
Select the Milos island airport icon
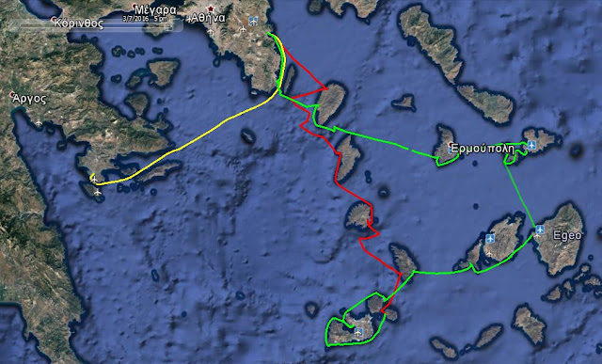point(359,331)
